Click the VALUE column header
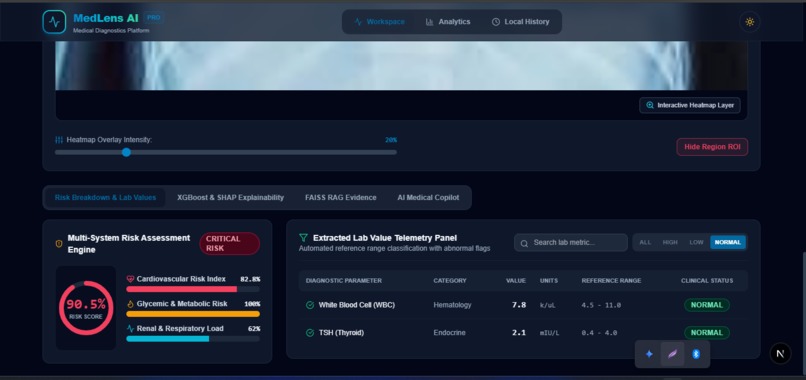Viewport: 806px width, 380px height. [516, 281]
